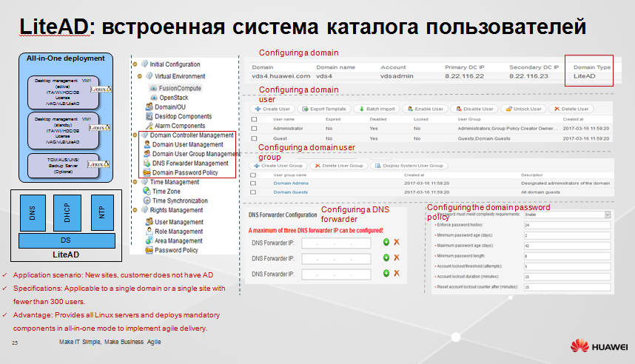Click the DNS Forwarder Management icon

click(x=147, y=163)
